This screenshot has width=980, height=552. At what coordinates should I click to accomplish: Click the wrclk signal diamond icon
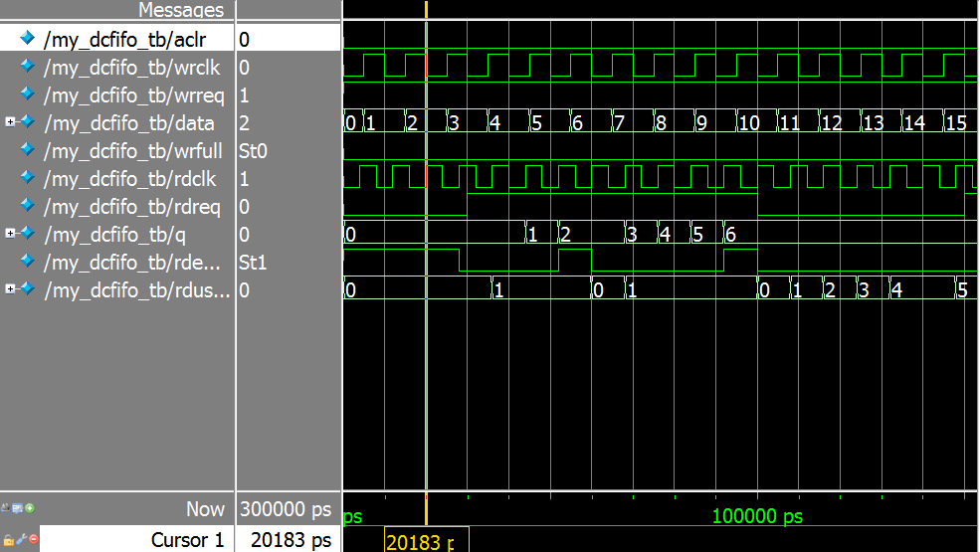[x=27, y=68]
